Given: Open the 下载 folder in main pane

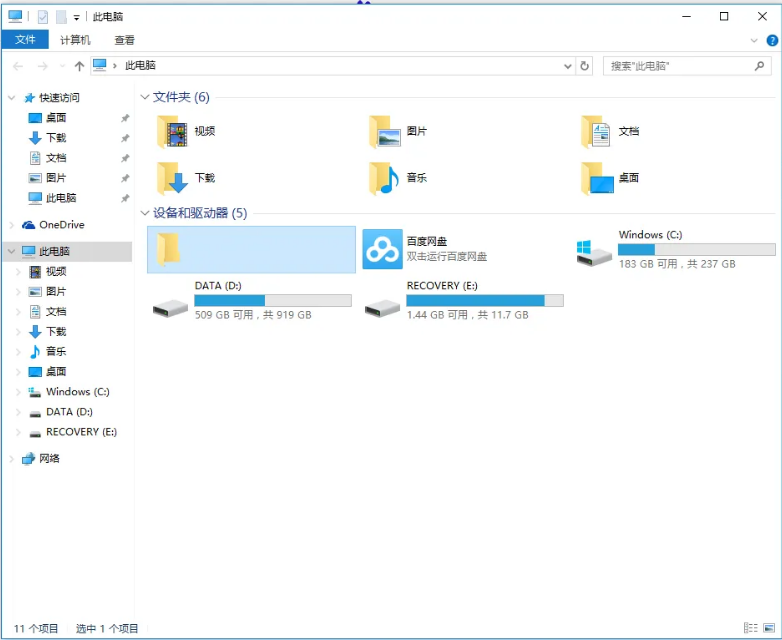Looking at the screenshot, I should coord(172,178).
